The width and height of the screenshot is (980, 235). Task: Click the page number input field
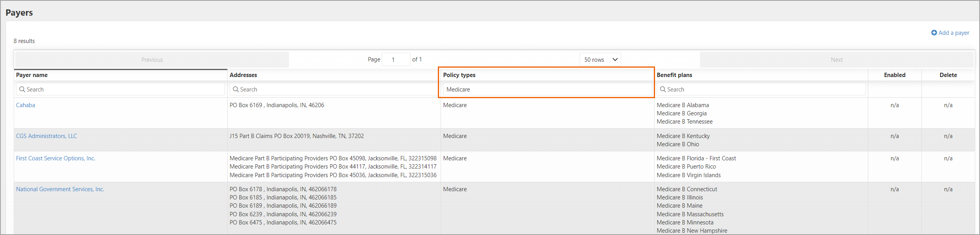click(395, 60)
